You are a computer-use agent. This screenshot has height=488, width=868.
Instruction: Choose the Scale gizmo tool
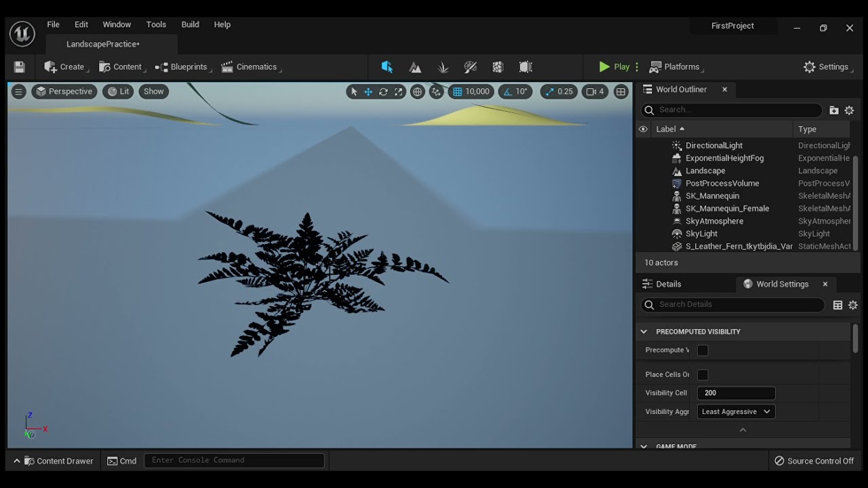(399, 91)
